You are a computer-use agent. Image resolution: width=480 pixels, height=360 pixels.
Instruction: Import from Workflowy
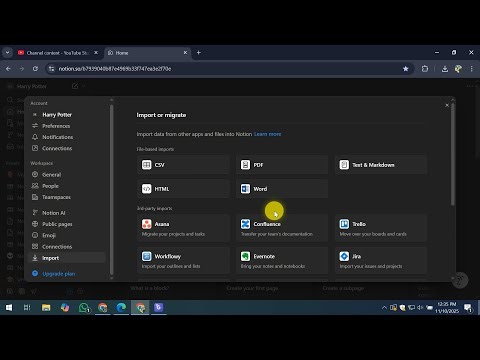[x=183, y=261]
